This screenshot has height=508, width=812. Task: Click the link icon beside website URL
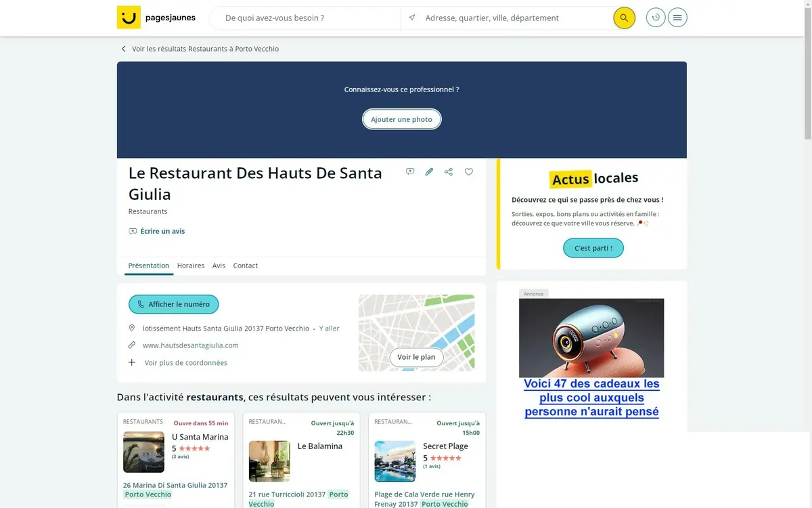click(x=132, y=345)
